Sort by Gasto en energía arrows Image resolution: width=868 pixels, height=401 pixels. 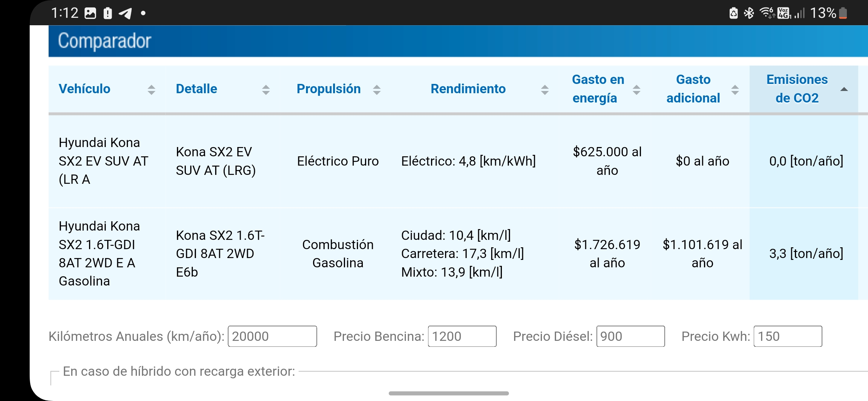pyautogui.click(x=637, y=89)
